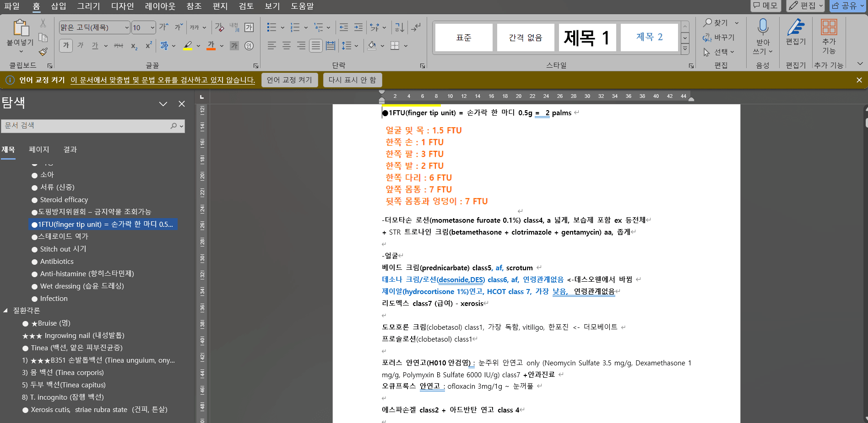Select the subscript X₂ icon
Viewport: 868px width, 423px height.
click(134, 45)
